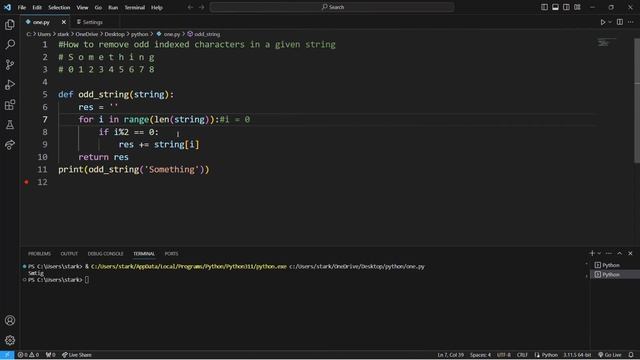Show the PROBLEMS panel tab

pyautogui.click(x=39, y=254)
